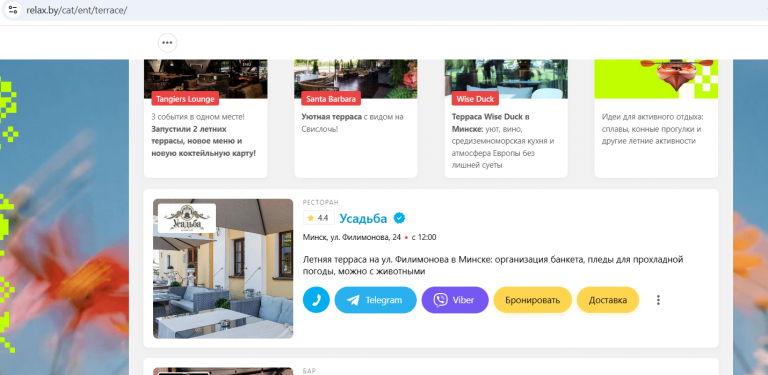Open site information icon in address bar
768x375 pixels.
click(x=13, y=10)
